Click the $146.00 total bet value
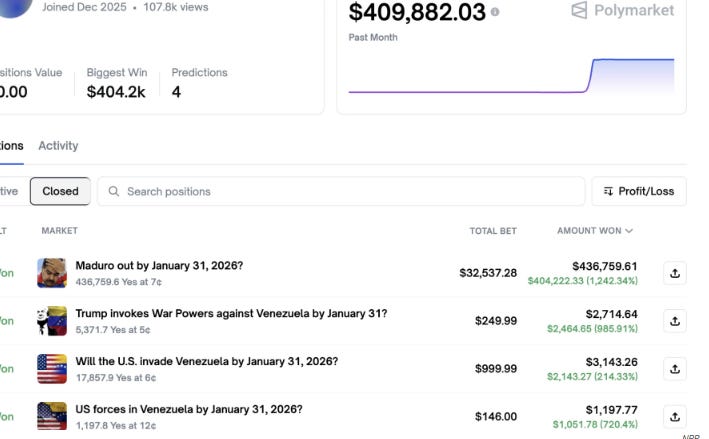The width and height of the screenshot is (709, 439). point(496,417)
